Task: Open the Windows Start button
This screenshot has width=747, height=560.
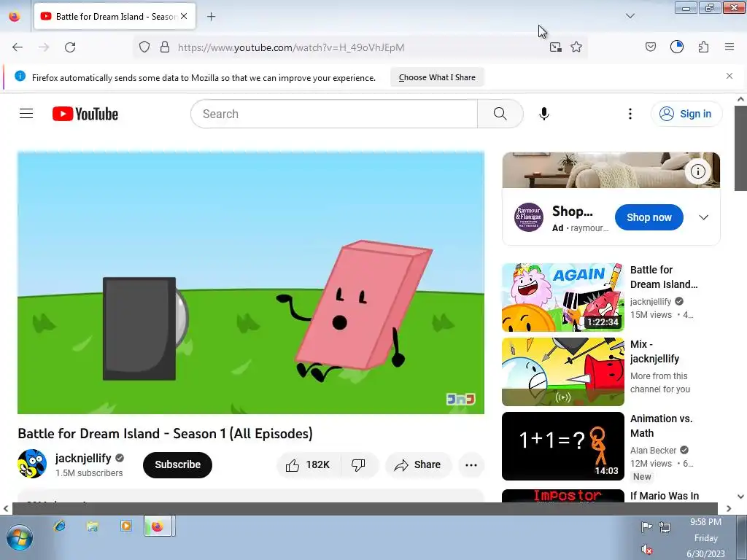Action: click(19, 537)
